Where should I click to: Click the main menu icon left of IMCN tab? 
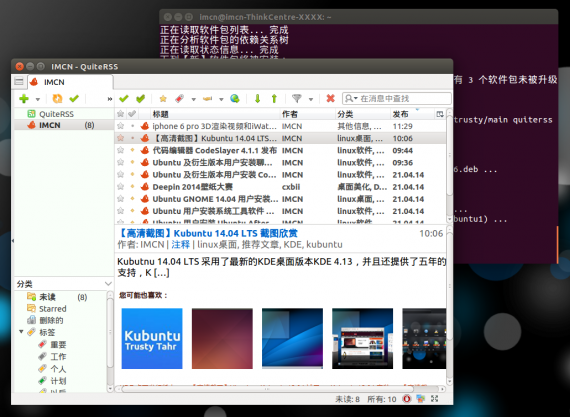19,81
